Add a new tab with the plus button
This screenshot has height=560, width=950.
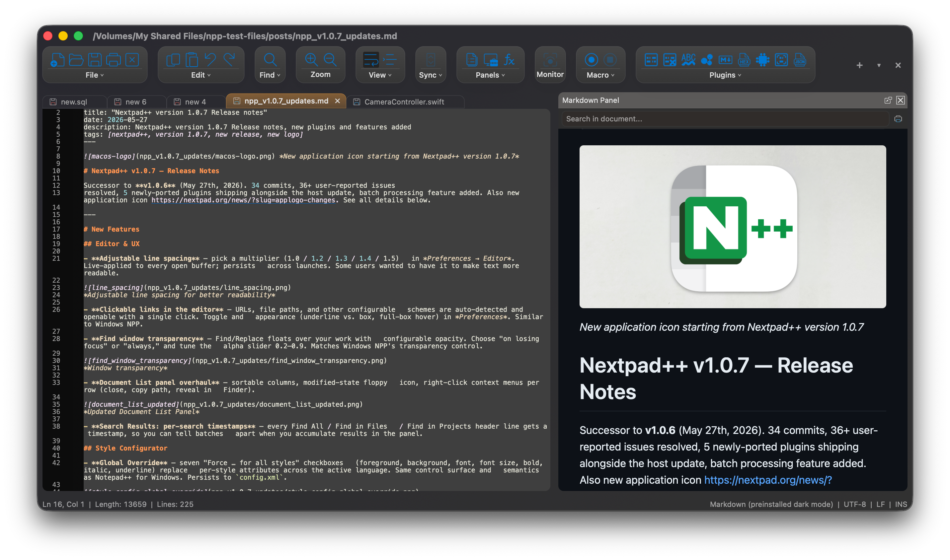859,65
